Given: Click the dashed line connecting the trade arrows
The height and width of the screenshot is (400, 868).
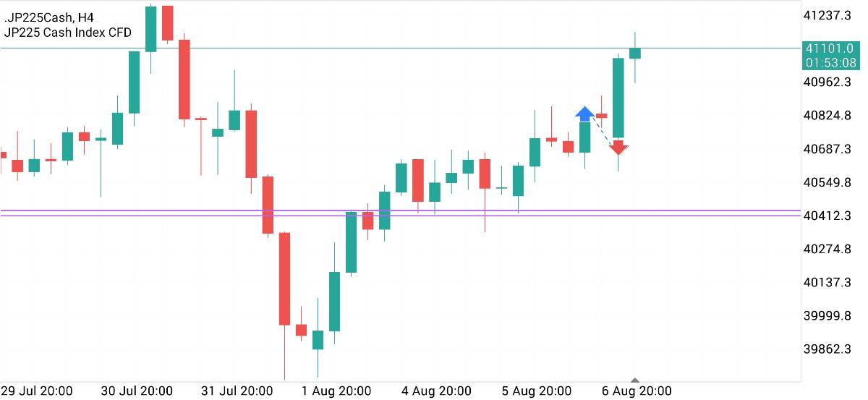Looking at the screenshot, I should (601, 131).
